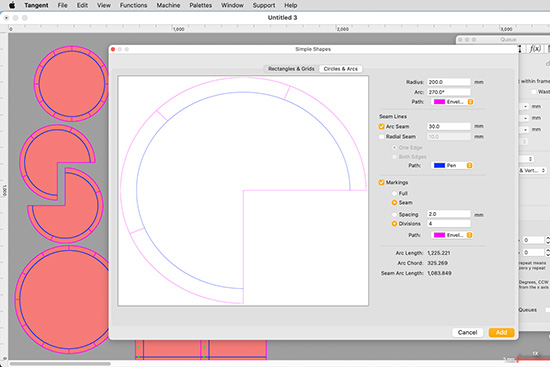This screenshot has height=367, width=550.
Task: Disable the Markings checkbox
Action: (382, 182)
